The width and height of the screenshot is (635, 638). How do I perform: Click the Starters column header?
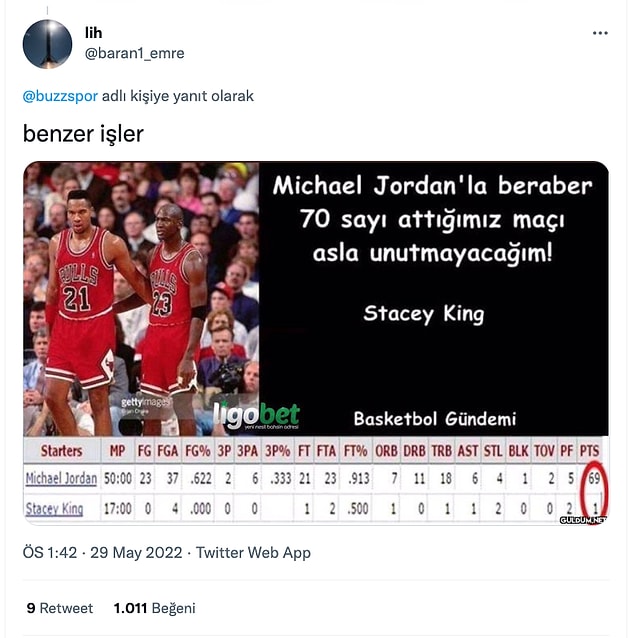(61, 451)
